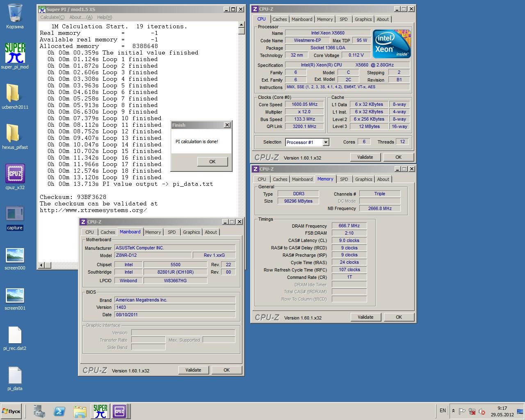525x420 pixels.
Task: Launch PowerShell from the taskbar
Action: coord(59,411)
